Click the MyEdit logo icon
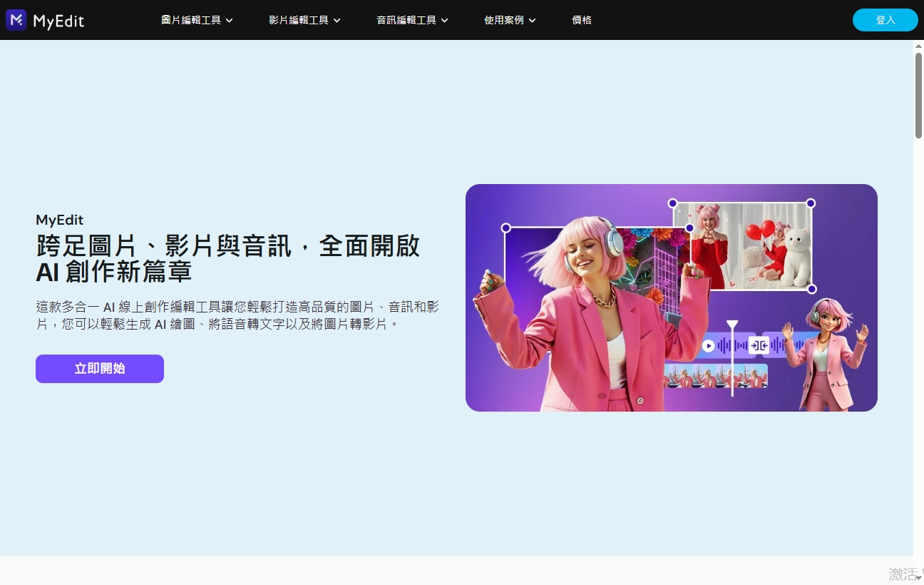 click(16, 20)
